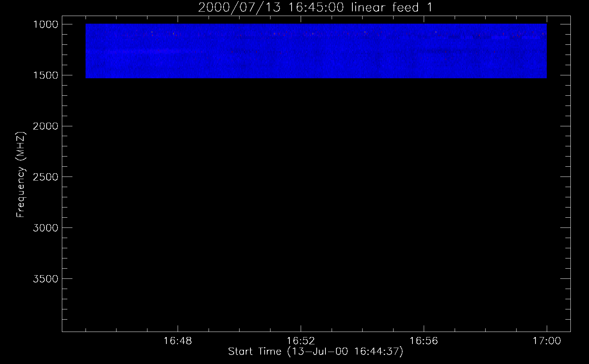Click the 3000 frequency tick label
Viewport: 589px width, 364px height.
[x=46, y=228]
